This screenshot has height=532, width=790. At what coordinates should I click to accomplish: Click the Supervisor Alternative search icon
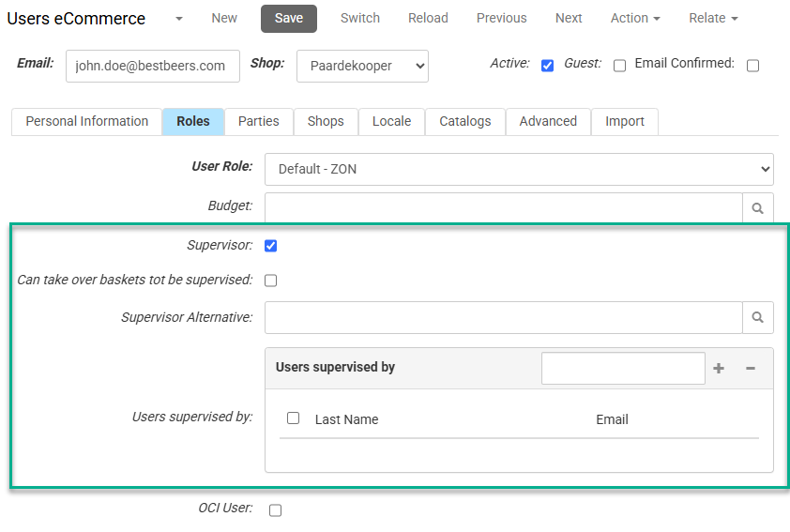tap(758, 318)
